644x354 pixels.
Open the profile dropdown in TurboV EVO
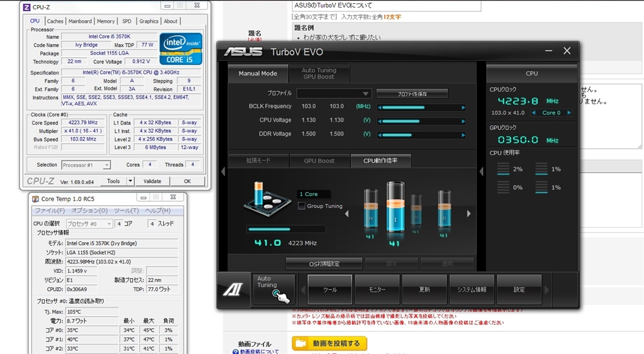(x=334, y=94)
